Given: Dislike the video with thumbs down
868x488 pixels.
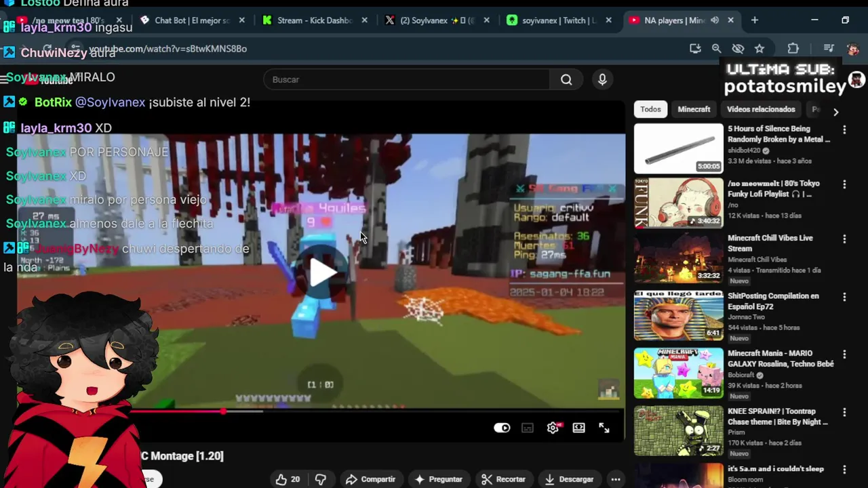Looking at the screenshot, I should coord(321,479).
